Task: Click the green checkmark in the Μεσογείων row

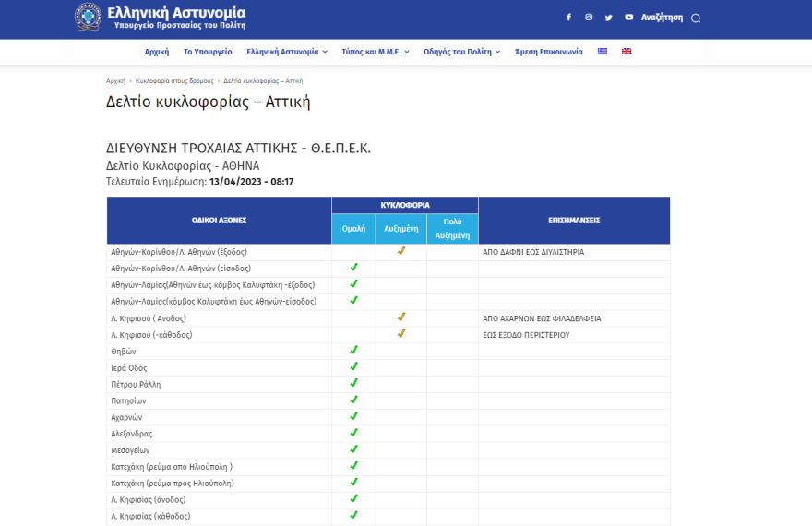Action: pos(353,449)
